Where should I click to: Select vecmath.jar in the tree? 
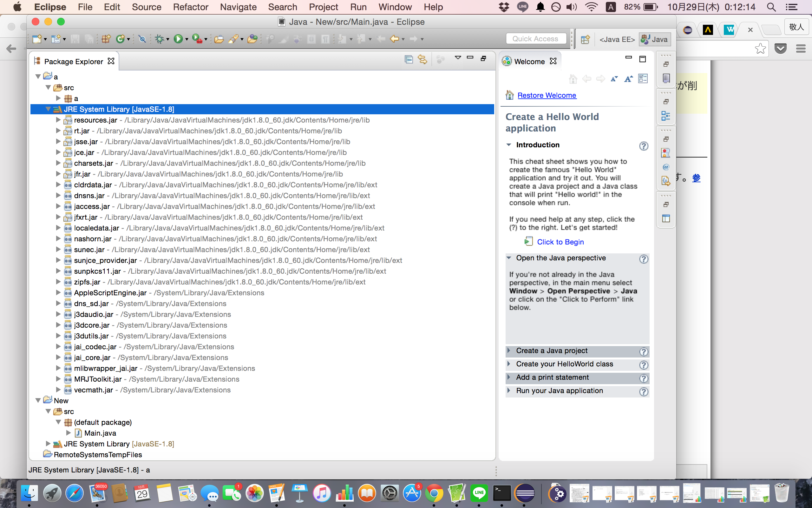93,390
